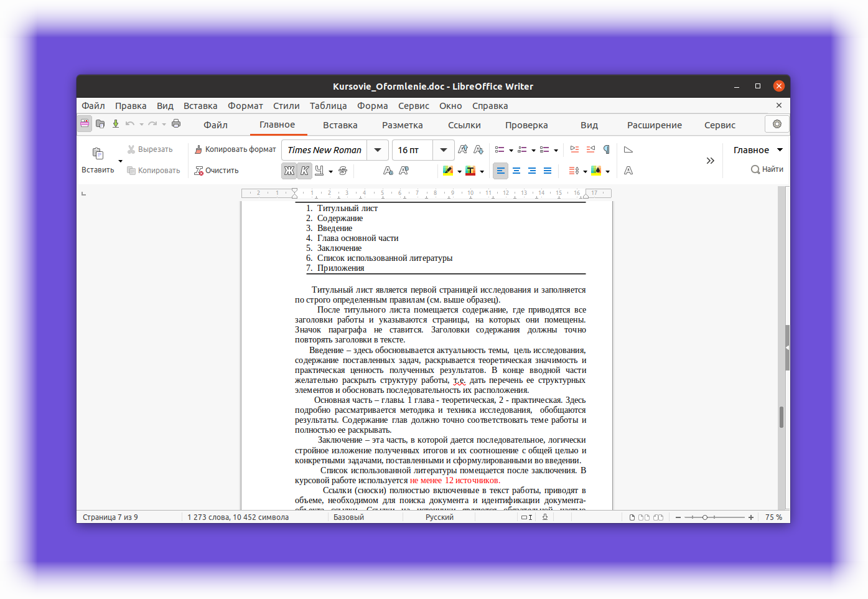The height and width of the screenshot is (599, 868).
Task: Open the font size dropdown arrow
Action: [x=443, y=150]
